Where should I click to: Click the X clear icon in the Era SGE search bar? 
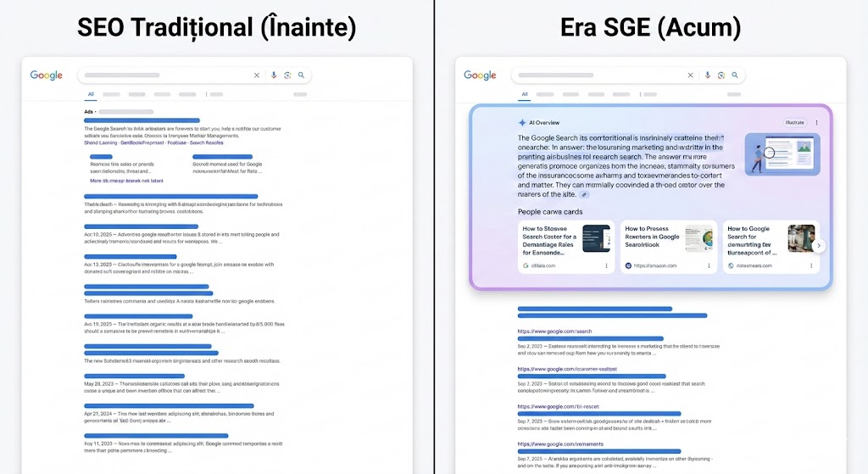[x=691, y=75]
